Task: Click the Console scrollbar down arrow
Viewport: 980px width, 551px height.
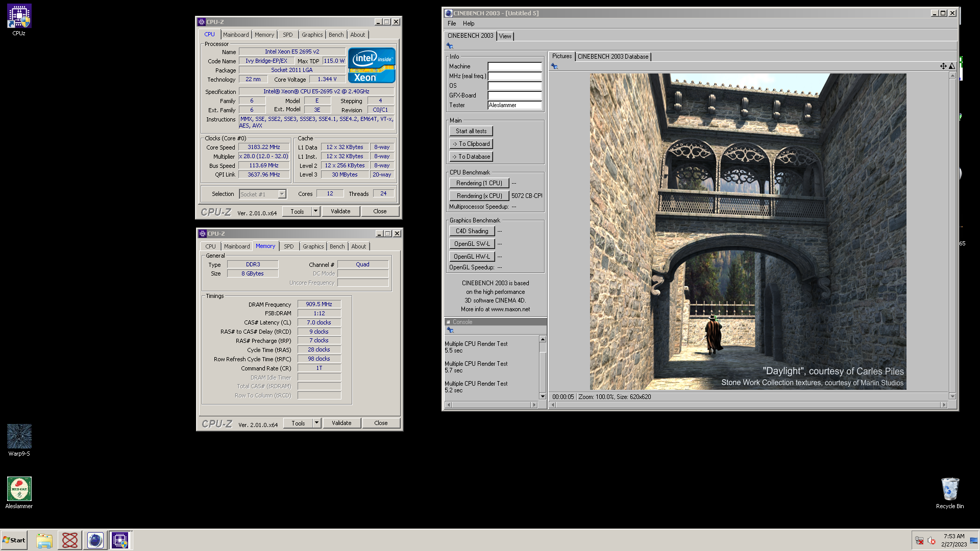Action: tap(543, 396)
